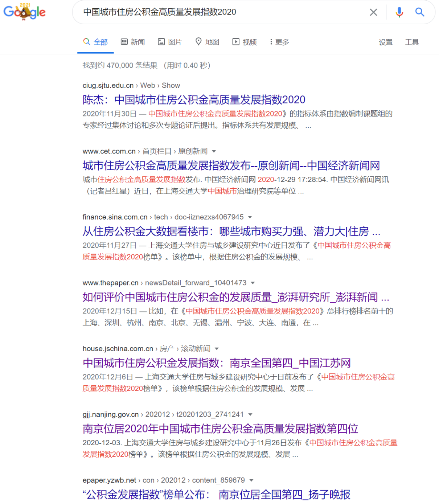
Task: Expand dropdown arrow next to www.cet.com.cn result
Action: pyautogui.click(x=214, y=151)
